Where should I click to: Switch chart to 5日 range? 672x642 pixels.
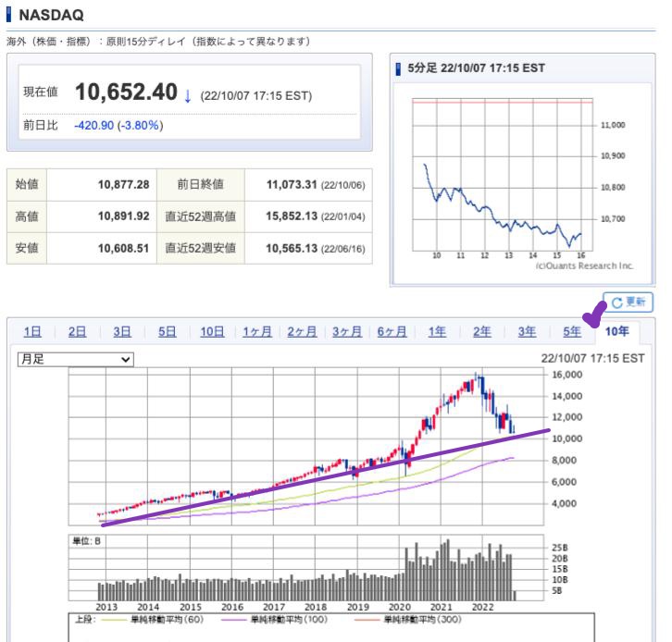(x=168, y=331)
